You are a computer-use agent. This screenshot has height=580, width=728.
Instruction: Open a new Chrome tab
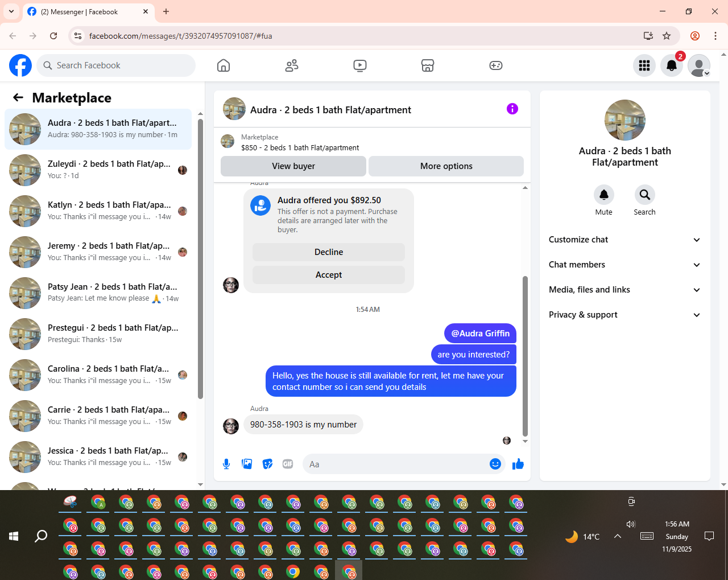pos(166,11)
